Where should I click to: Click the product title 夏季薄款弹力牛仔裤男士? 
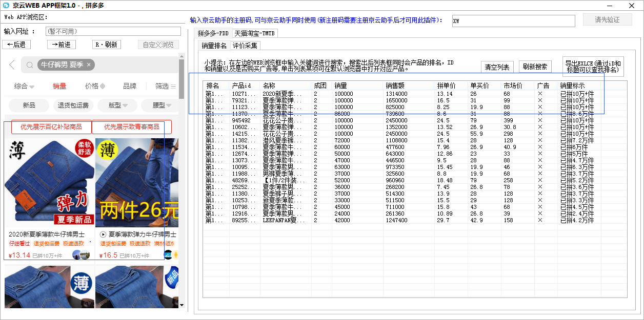142,234
